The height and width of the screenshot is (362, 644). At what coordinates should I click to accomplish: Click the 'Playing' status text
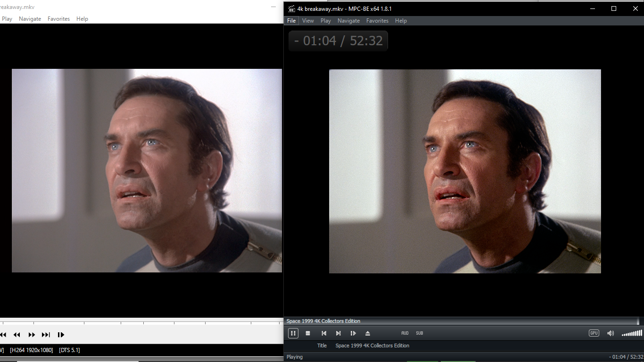[x=295, y=357]
